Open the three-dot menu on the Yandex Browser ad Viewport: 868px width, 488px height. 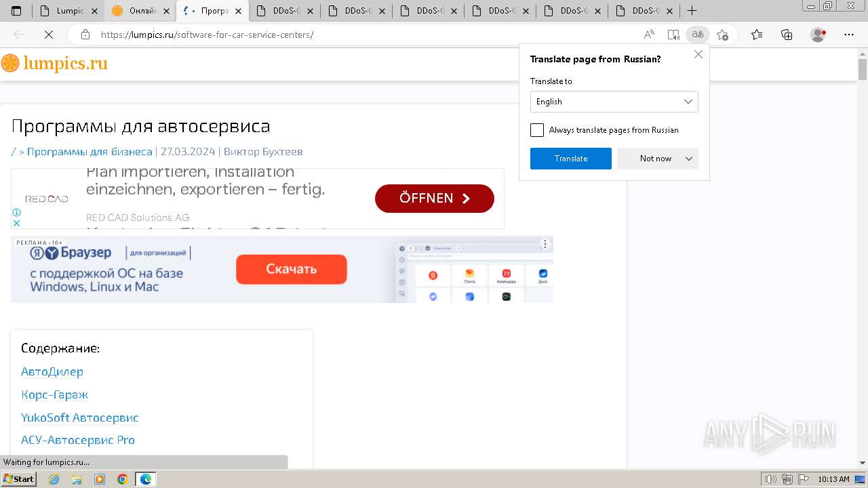coord(545,244)
